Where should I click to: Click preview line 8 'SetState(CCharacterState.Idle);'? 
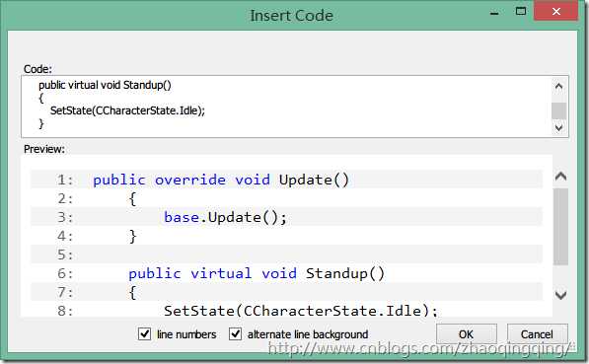301,311
